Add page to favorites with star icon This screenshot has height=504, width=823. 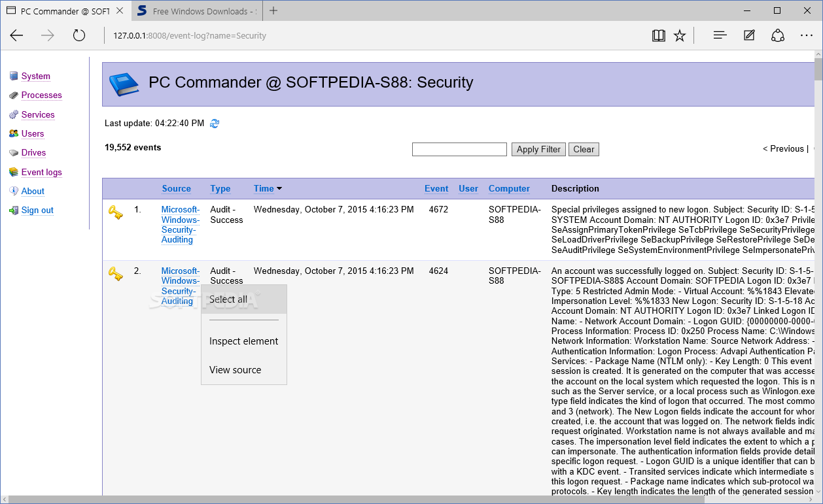tap(680, 35)
